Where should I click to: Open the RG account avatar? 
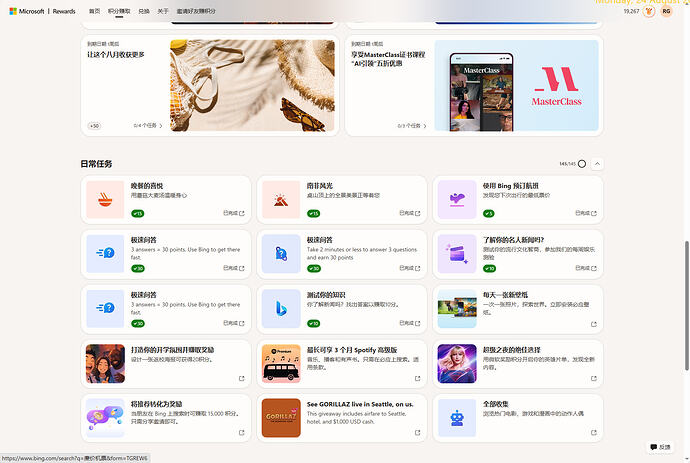pyautogui.click(x=666, y=11)
